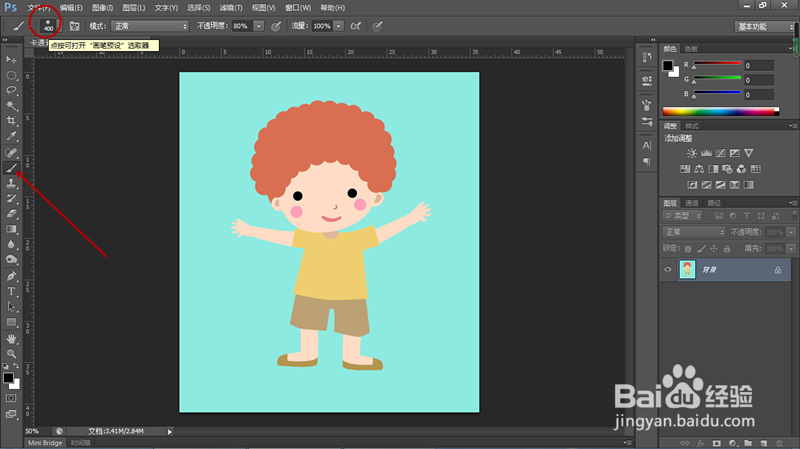This screenshot has height=449, width=800.
Task: Select the History Brush tool
Action: click(x=11, y=198)
